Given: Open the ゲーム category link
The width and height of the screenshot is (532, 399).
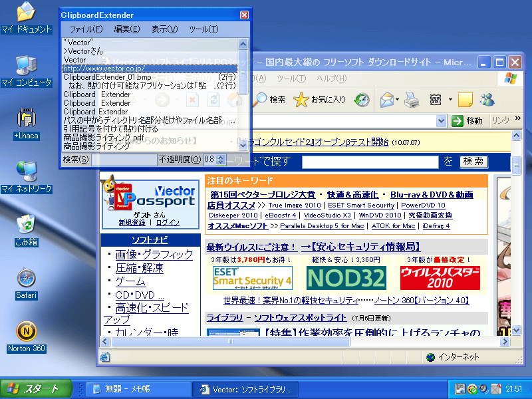Looking at the screenshot, I should tap(130, 281).
